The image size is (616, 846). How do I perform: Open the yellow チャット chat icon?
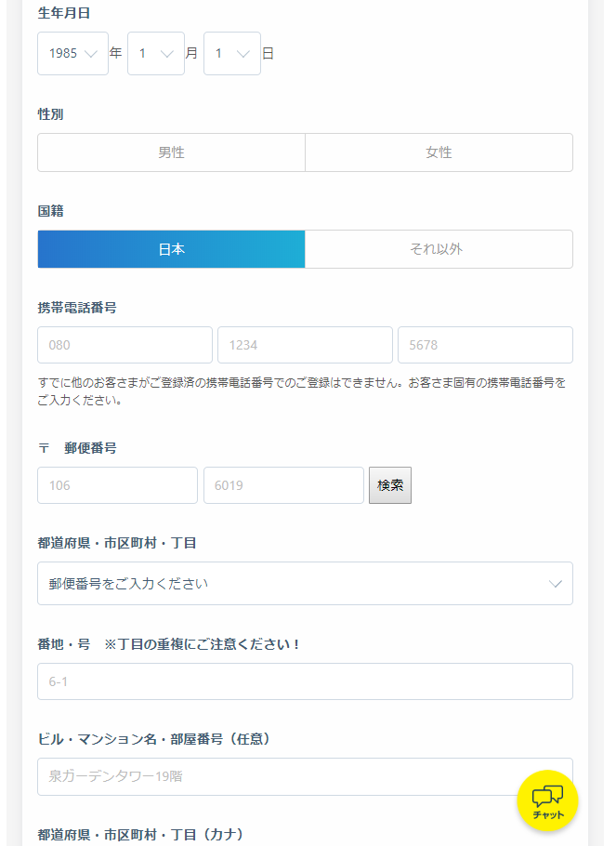click(547, 800)
